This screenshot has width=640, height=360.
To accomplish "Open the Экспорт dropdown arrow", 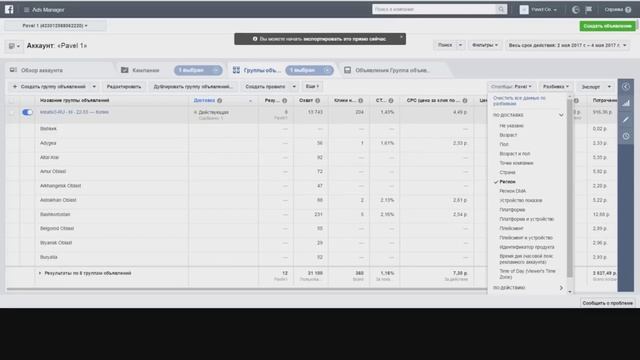I will coord(609,87).
